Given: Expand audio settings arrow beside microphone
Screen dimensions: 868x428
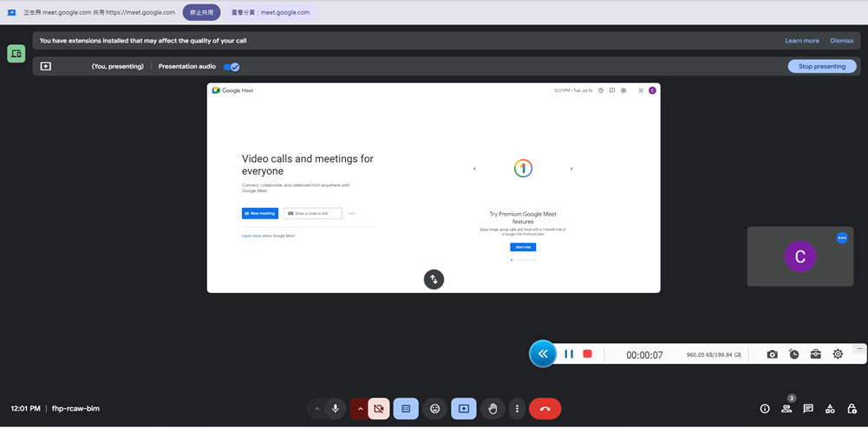Looking at the screenshot, I should (317, 409).
